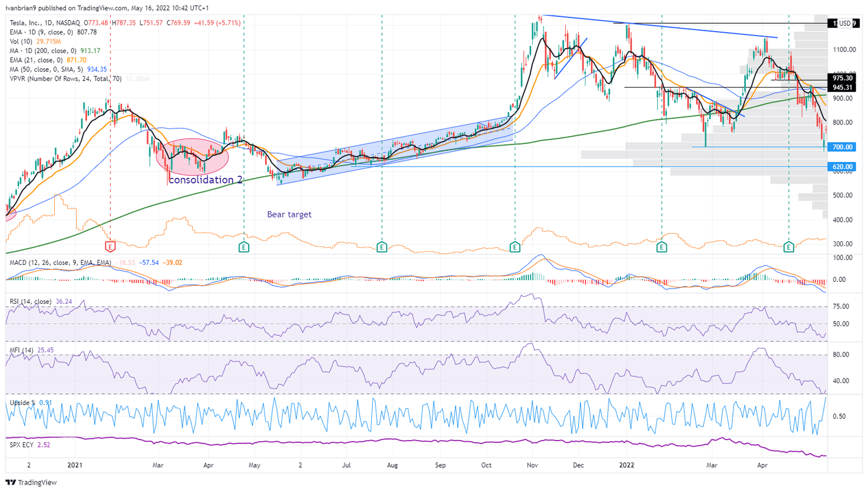Screen dimensions: 868x492
Task: Select the SPX ECY pane legend
Action: click(x=30, y=445)
